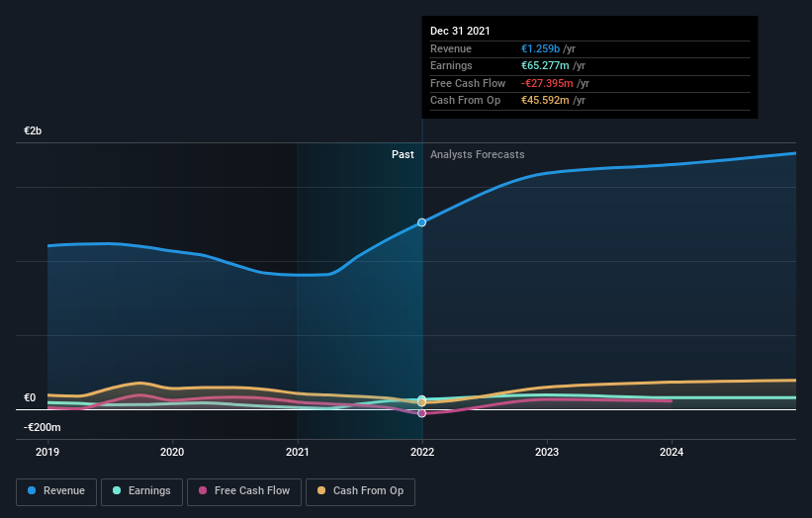Toggle the Free Cash Flow legend button
Viewport: 812px width, 518px height.
[244, 491]
